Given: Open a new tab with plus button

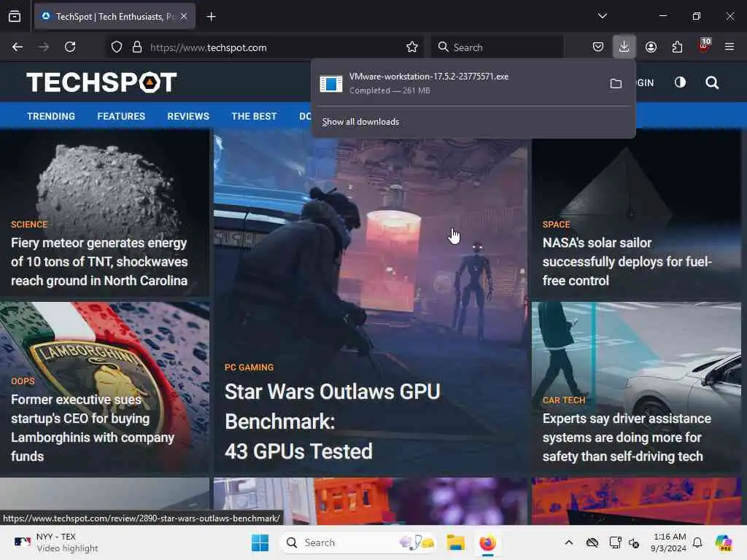Looking at the screenshot, I should pos(211,17).
